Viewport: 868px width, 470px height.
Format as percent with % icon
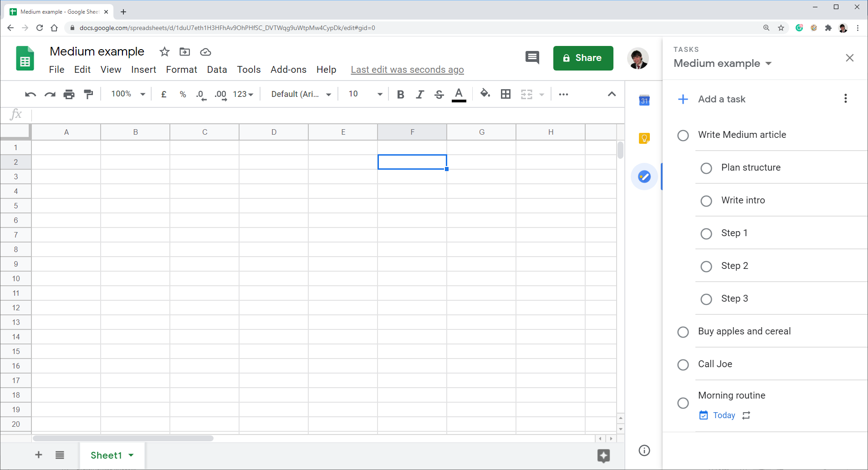[x=183, y=94]
